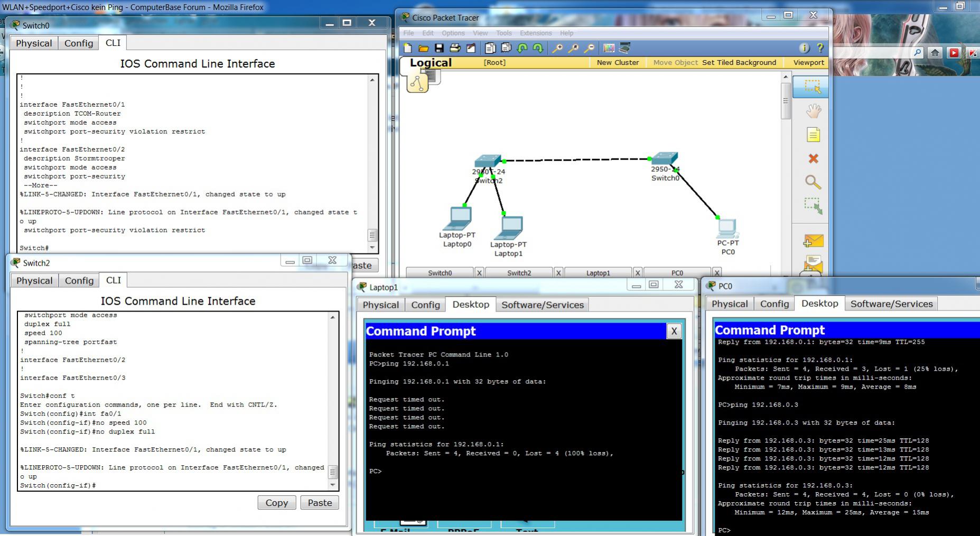Open the Viewport button
Image resolution: width=980 pixels, height=536 pixels.
click(x=808, y=62)
